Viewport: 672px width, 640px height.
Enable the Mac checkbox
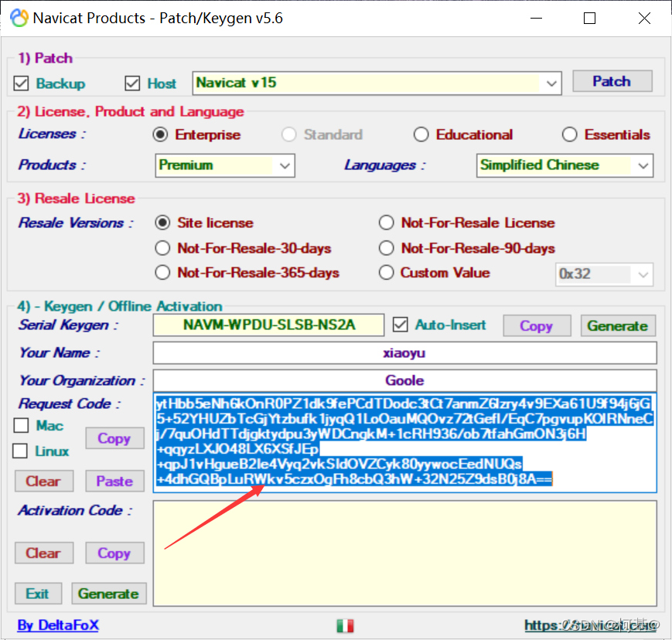21,425
